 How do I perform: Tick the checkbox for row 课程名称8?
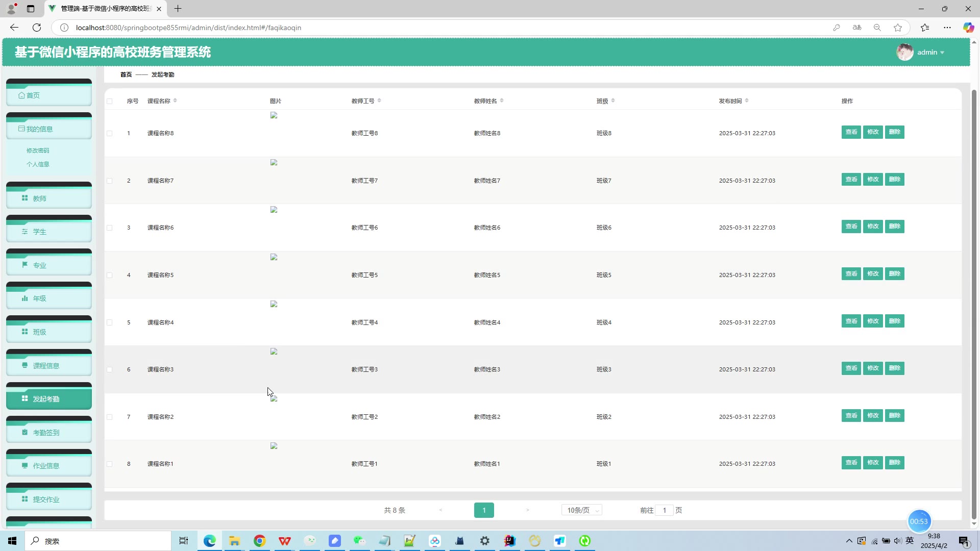(x=110, y=133)
